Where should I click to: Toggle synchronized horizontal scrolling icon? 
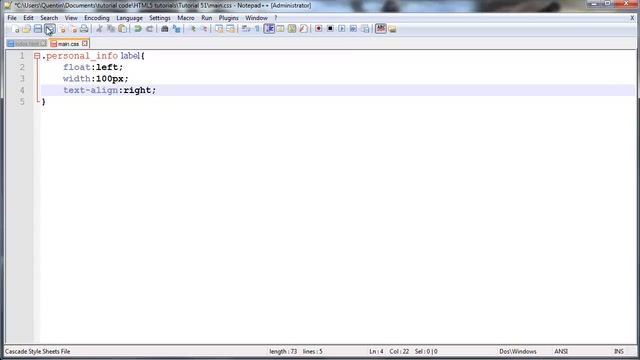pyautogui.click(x=231, y=29)
